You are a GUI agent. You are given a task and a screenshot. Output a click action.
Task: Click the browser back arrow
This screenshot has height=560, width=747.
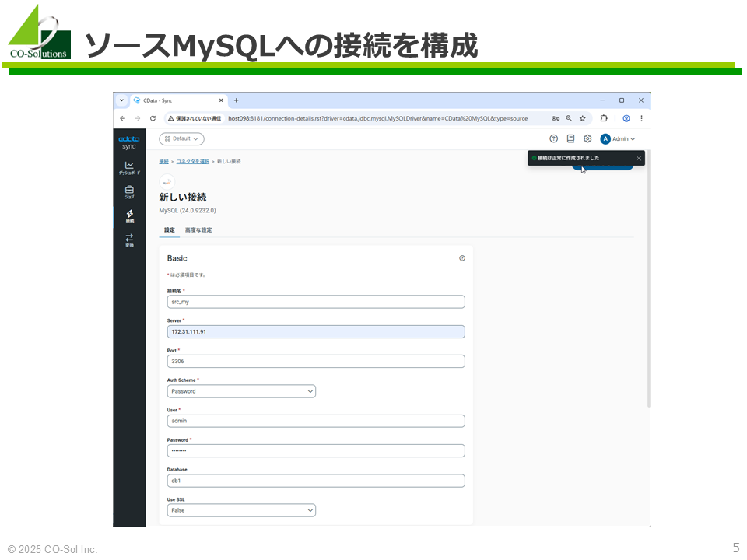click(x=123, y=118)
